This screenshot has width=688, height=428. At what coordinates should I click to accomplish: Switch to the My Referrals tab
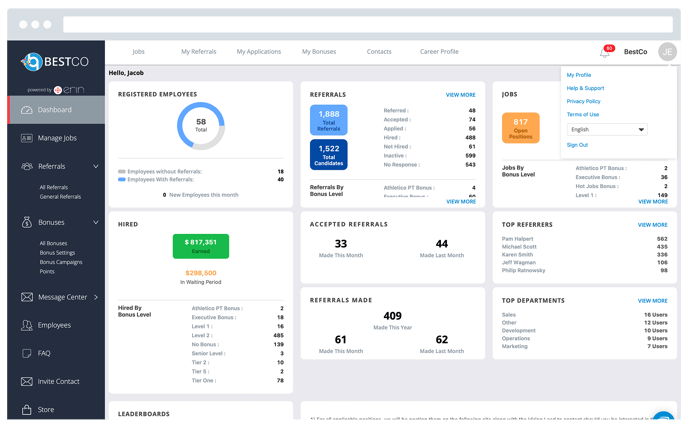pos(198,51)
